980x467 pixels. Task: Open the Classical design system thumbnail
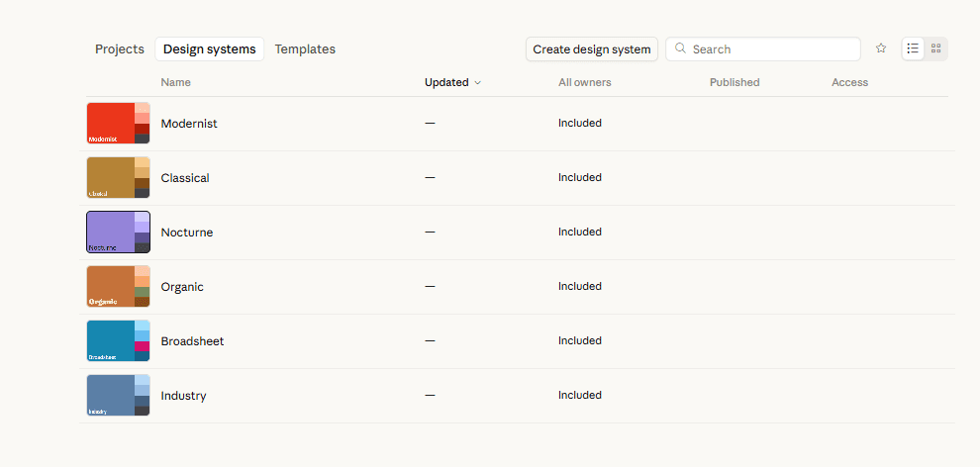tap(118, 178)
